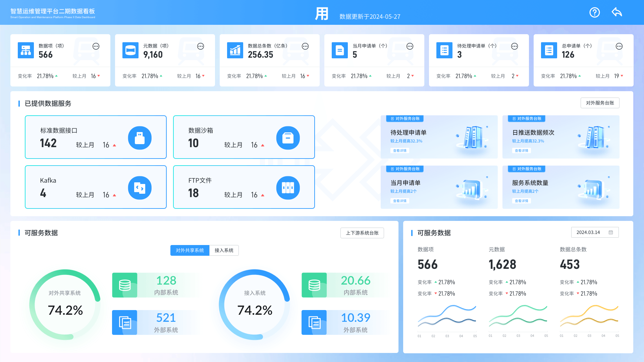Click green database icon beside 128 内部系统
This screenshot has width=644, height=362.
pos(125,285)
